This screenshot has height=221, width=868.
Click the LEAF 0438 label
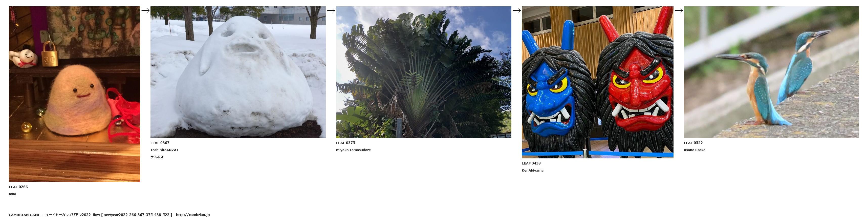pyautogui.click(x=531, y=163)
